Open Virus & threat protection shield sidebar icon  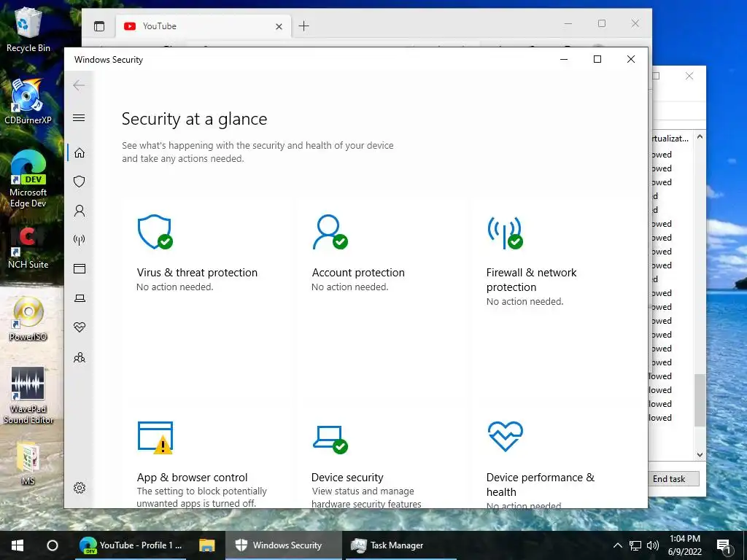[80, 182]
